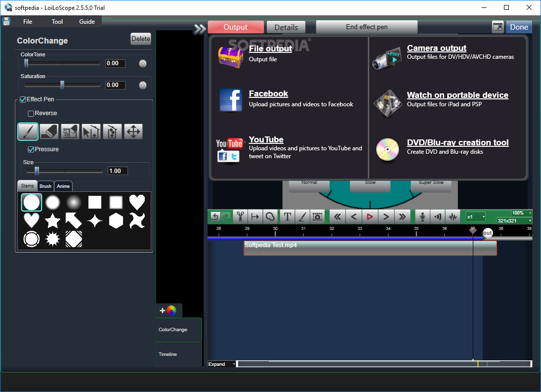Click the trim arrow tool icon
The image size is (541, 392).
click(x=255, y=217)
